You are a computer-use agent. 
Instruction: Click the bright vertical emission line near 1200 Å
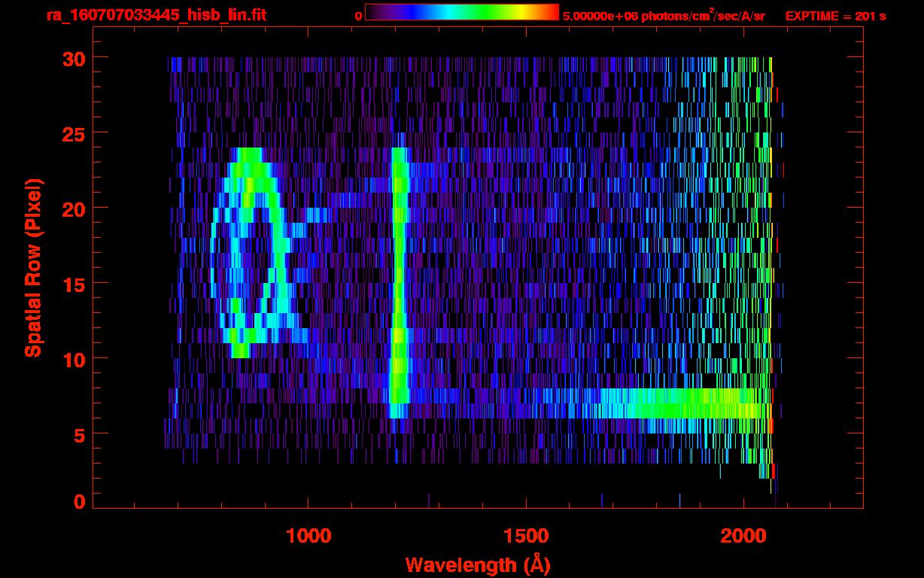click(x=398, y=282)
